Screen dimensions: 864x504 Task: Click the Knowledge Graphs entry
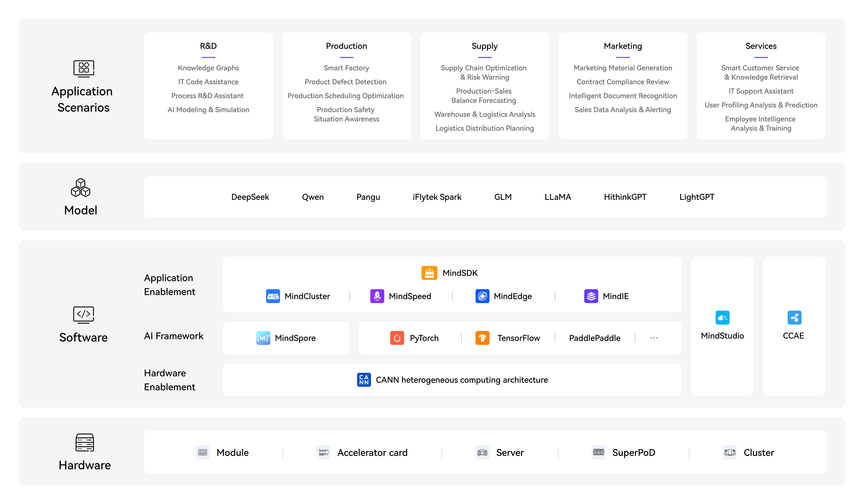pos(208,68)
